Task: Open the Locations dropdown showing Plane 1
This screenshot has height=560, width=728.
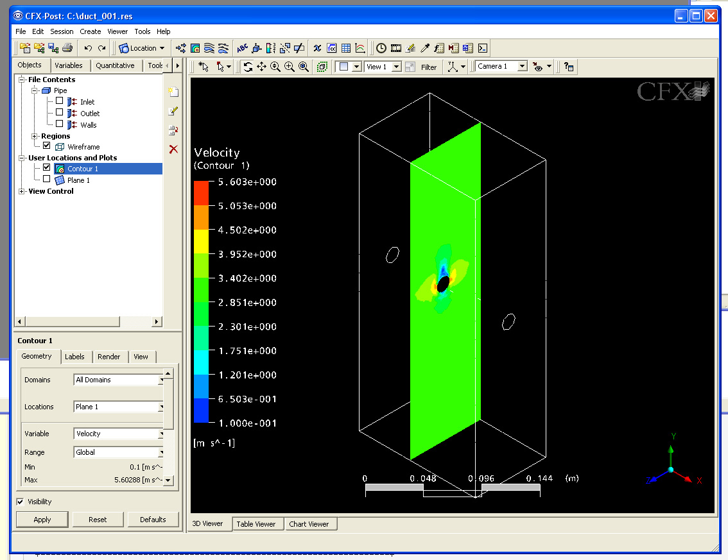Action: click(118, 407)
